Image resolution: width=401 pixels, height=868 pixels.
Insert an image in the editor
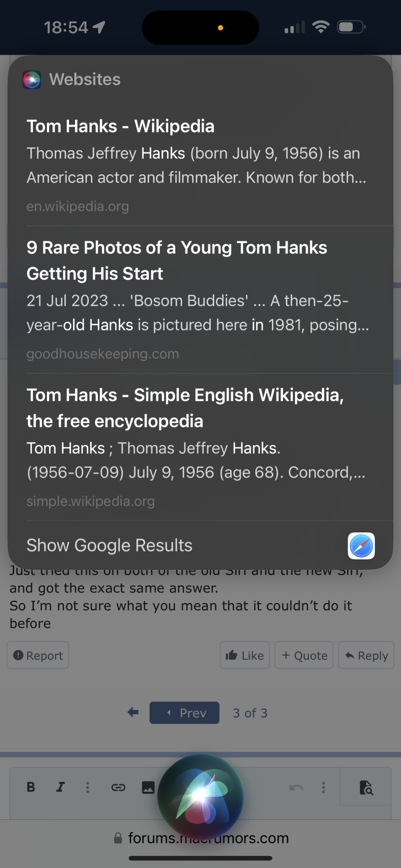(x=148, y=787)
